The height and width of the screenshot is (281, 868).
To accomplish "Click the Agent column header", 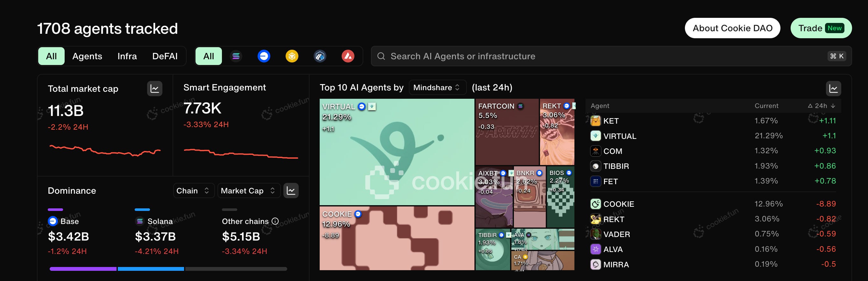I will point(600,106).
